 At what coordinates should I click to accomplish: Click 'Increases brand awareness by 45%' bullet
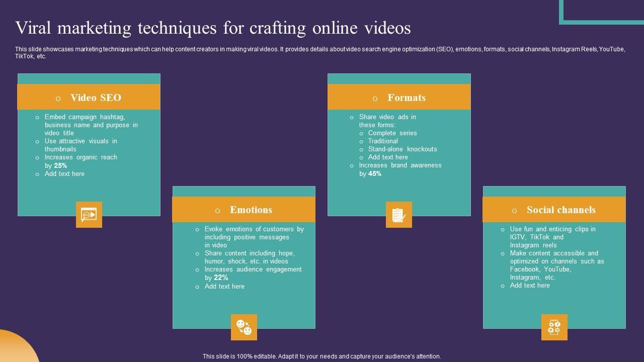[x=400, y=169]
